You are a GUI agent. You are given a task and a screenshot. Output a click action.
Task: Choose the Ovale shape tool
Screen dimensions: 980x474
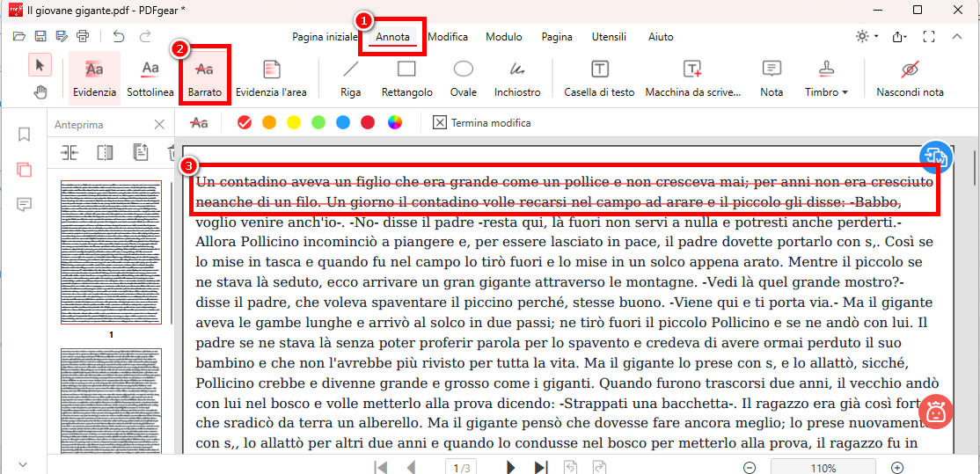click(x=463, y=77)
